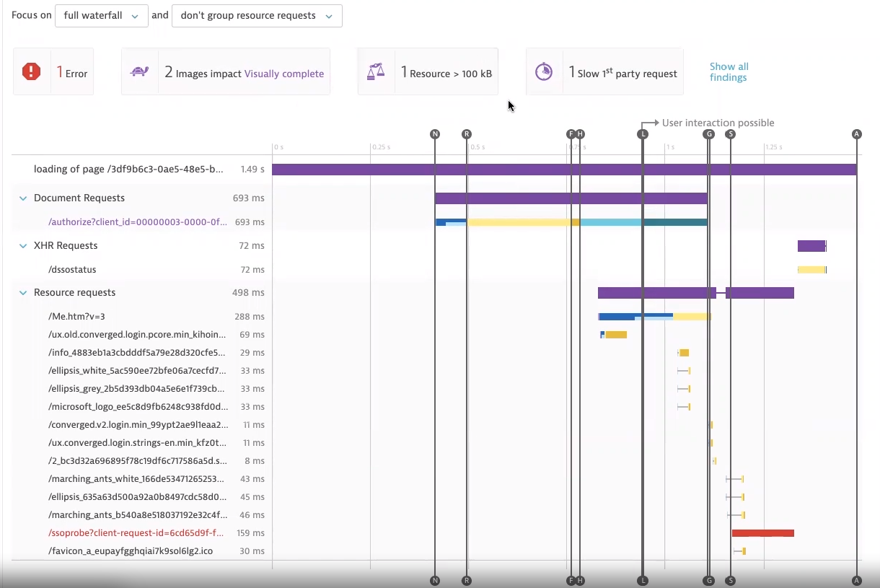Collapse the XHR Requests section
This screenshot has height=588, width=880.
22,245
